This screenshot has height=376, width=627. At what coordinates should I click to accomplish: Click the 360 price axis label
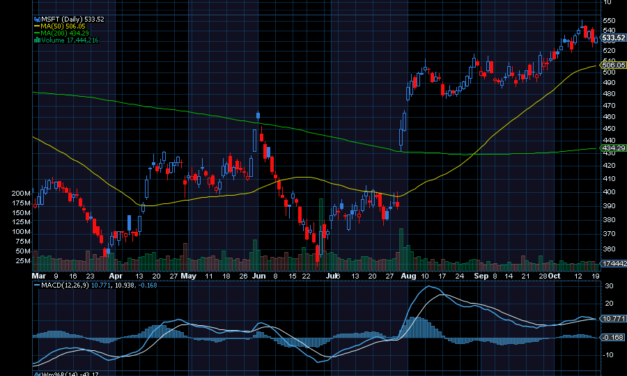pos(610,249)
